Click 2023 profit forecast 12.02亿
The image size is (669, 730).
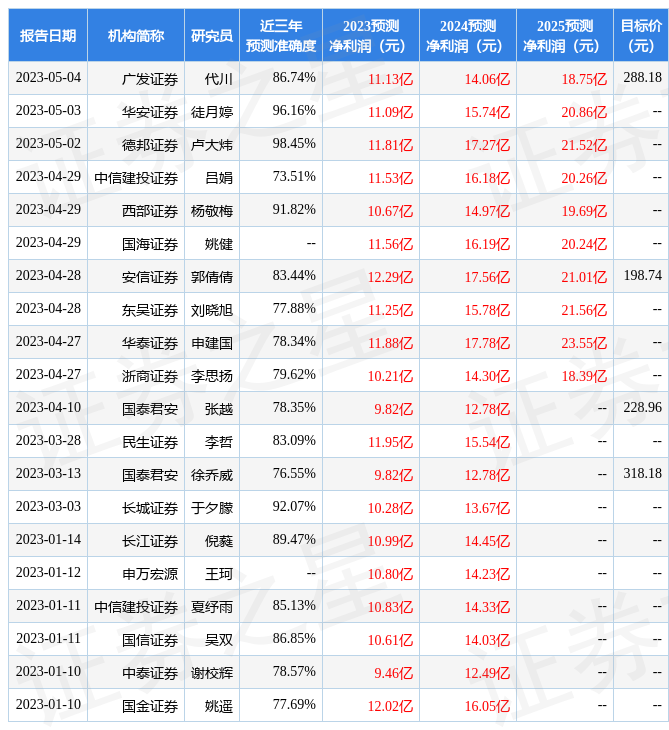(x=391, y=707)
